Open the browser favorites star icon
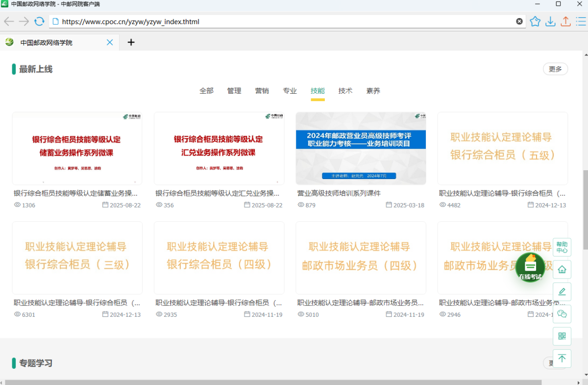The height and width of the screenshot is (385, 588). (x=535, y=22)
